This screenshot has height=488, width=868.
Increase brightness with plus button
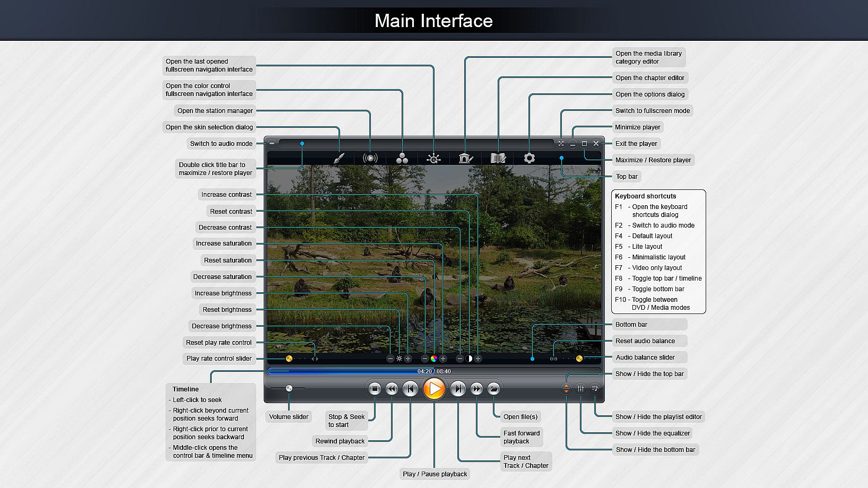pyautogui.click(x=408, y=359)
